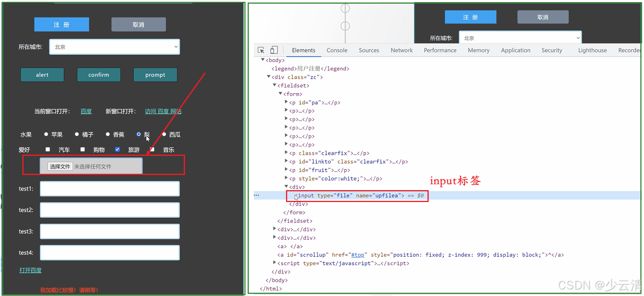The width and height of the screenshot is (644, 296).
Task: Open the Sources tab
Action: tap(369, 50)
